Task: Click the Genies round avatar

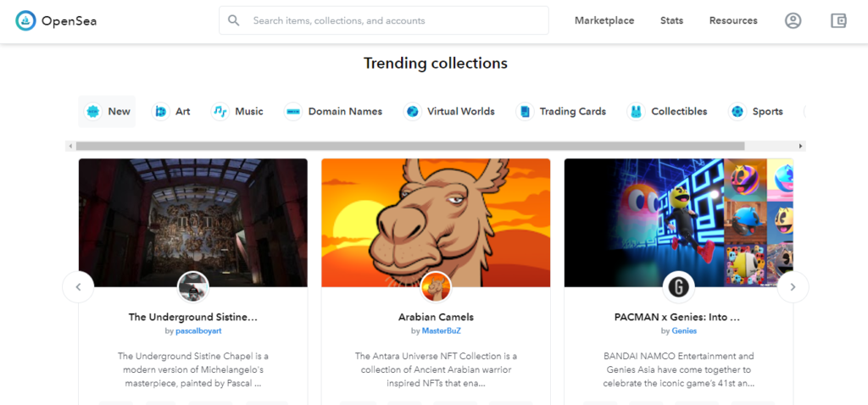Action: (x=679, y=287)
